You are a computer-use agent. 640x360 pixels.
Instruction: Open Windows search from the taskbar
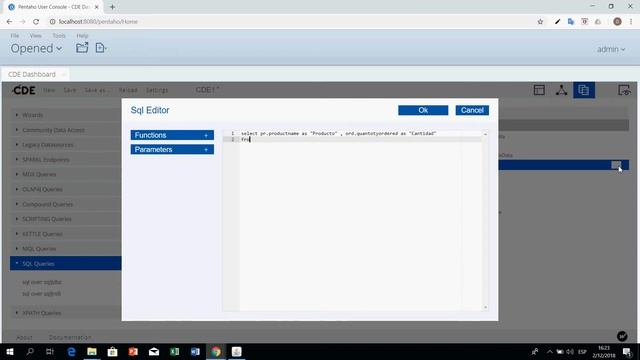[30, 351]
